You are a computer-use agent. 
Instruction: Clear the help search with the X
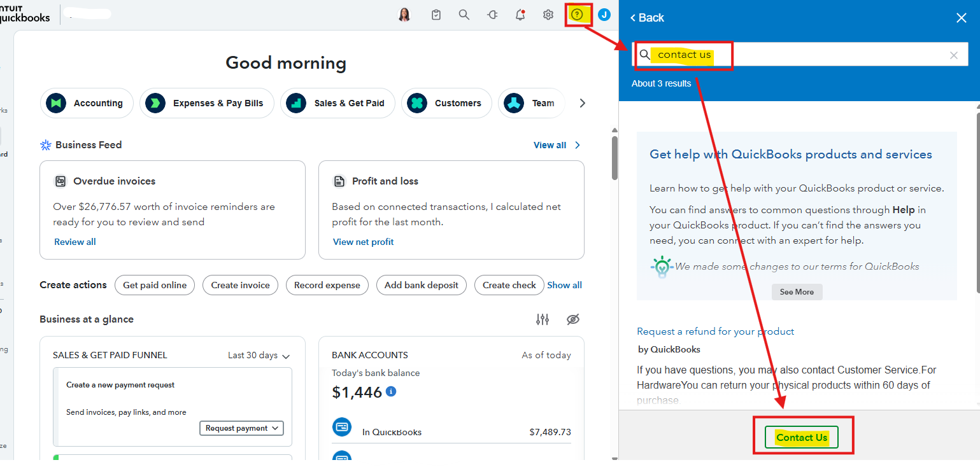[953, 55]
